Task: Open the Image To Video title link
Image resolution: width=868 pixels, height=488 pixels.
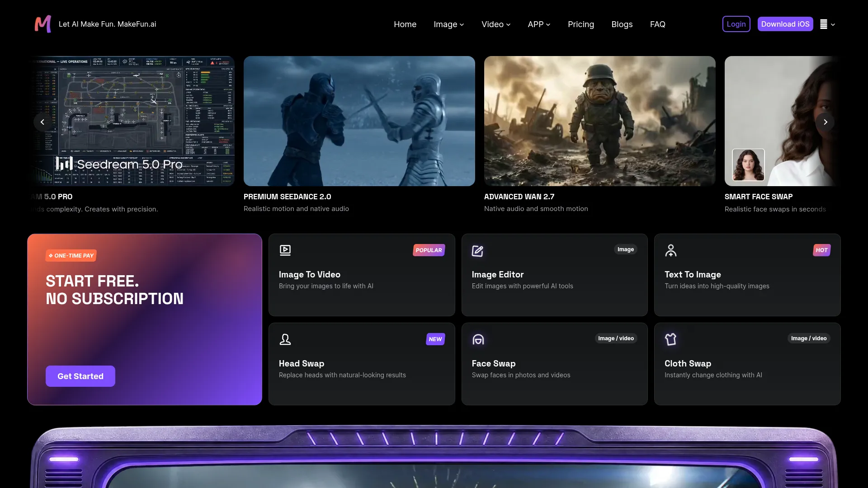Action: (x=310, y=275)
